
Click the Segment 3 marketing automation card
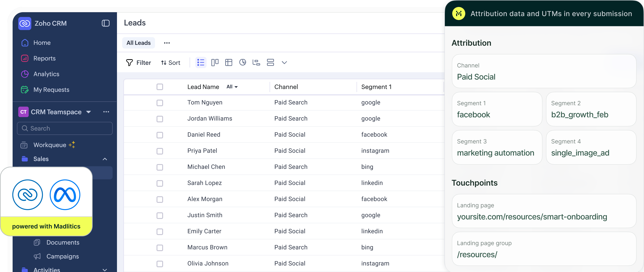coord(497,147)
